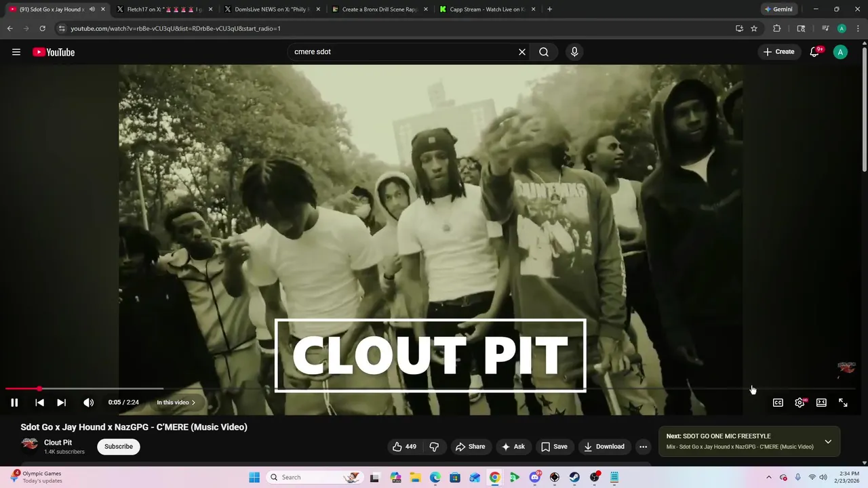
Task: Click the magnifier search button
Action: click(544, 52)
